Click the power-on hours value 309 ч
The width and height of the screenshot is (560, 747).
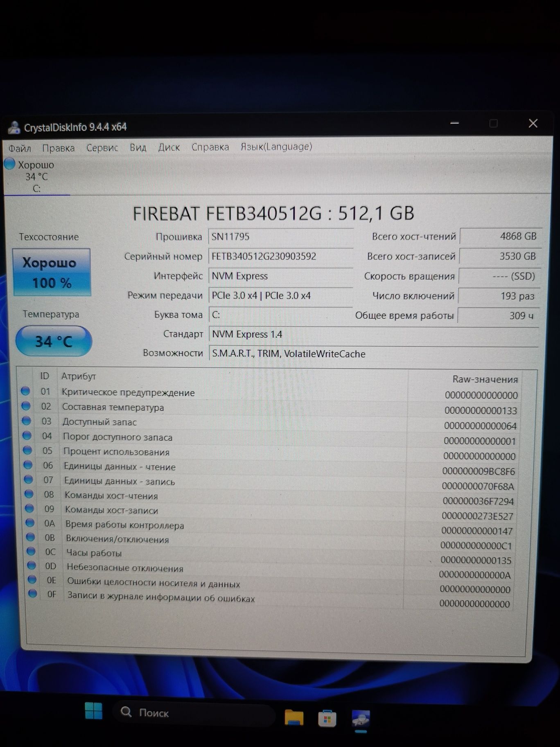499,315
